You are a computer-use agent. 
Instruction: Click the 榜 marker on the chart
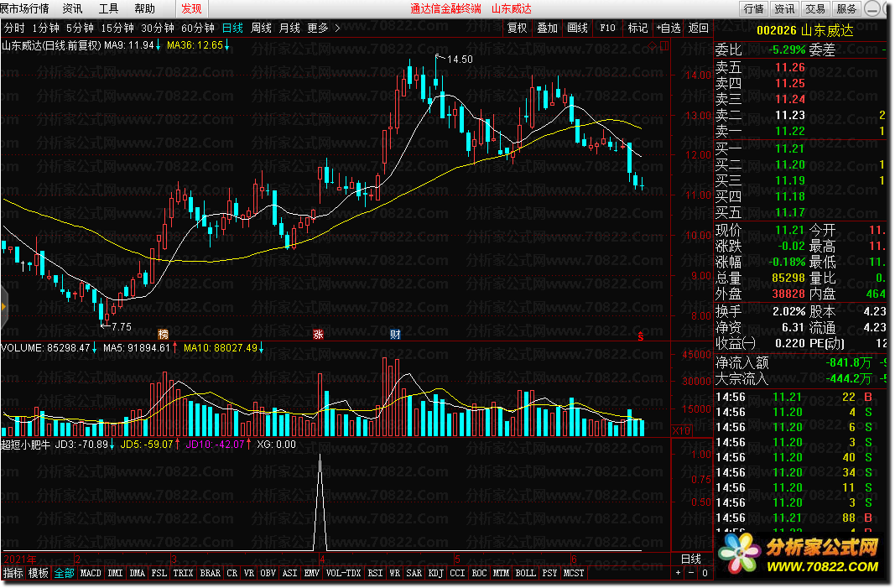point(164,334)
